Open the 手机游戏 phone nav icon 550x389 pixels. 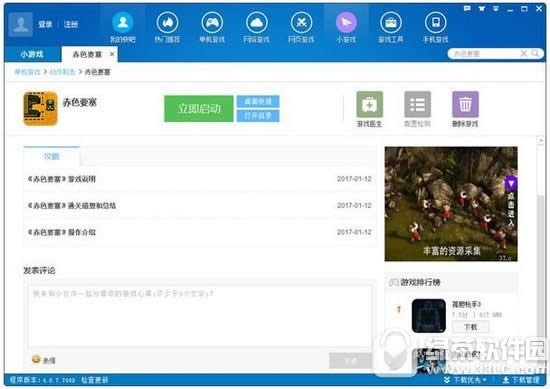435,22
